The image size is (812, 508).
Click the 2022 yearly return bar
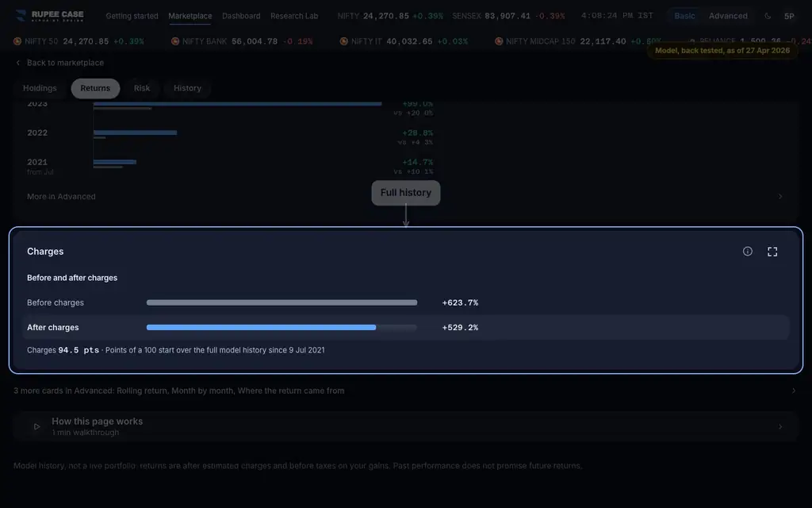[135, 133]
